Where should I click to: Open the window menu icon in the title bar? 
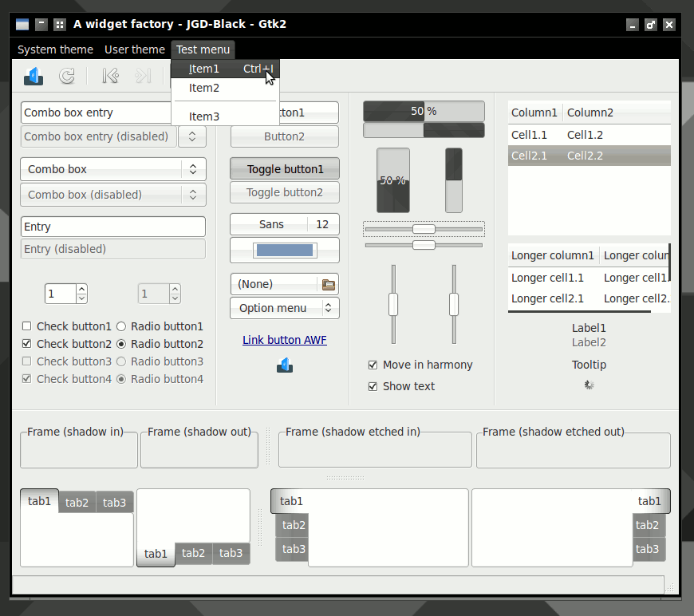tap(22, 25)
